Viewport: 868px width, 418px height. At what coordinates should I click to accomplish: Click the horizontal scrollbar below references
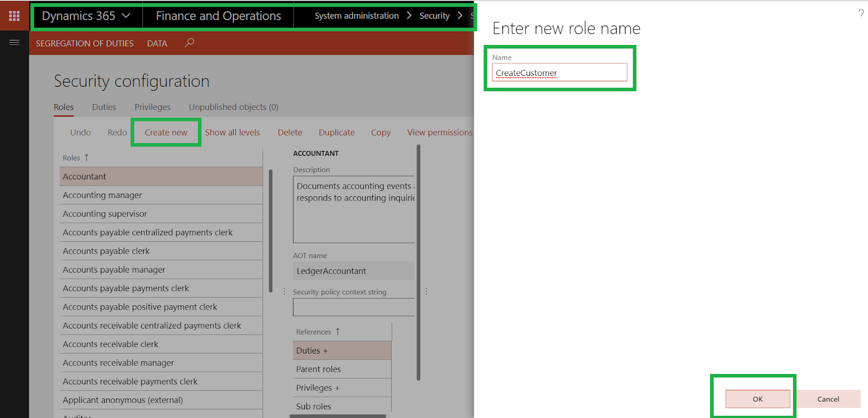click(338, 416)
